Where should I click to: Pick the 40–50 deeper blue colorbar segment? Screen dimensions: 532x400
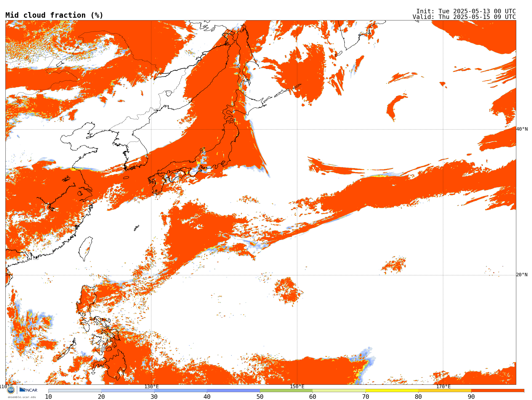click(233, 391)
